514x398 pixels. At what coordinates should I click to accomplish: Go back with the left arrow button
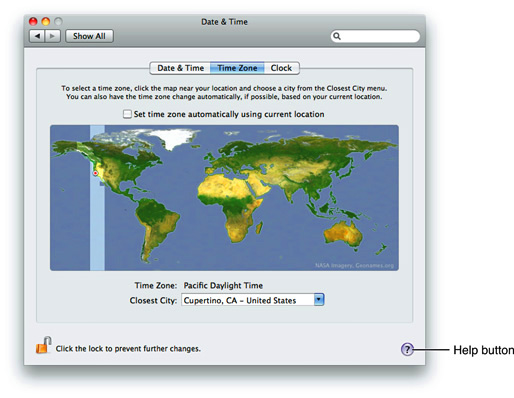tap(37, 36)
